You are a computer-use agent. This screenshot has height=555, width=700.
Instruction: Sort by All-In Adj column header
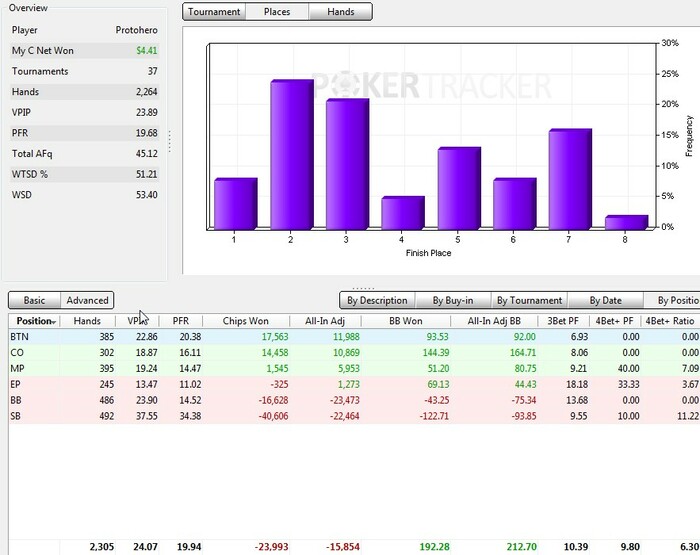click(x=325, y=321)
